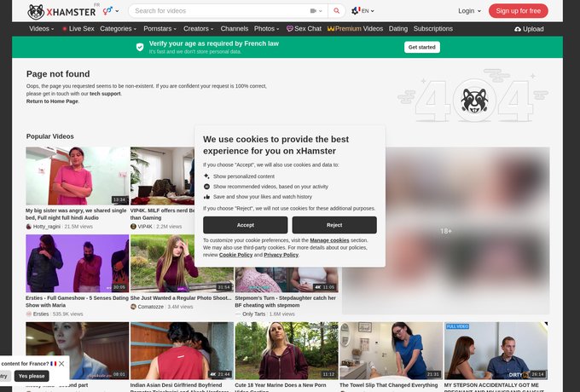Click the Get started verification button
Viewport: 580px width, 392px height.
pos(421,47)
